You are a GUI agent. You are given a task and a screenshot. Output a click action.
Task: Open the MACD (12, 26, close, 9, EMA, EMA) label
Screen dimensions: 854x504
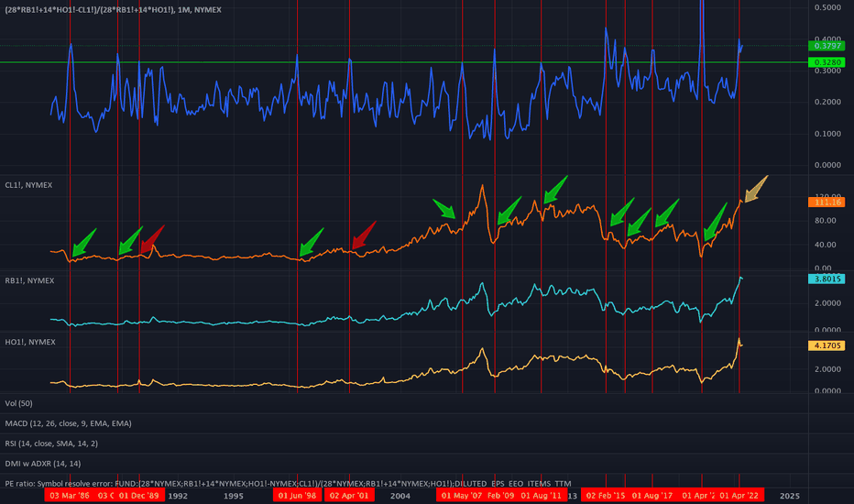click(x=68, y=423)
